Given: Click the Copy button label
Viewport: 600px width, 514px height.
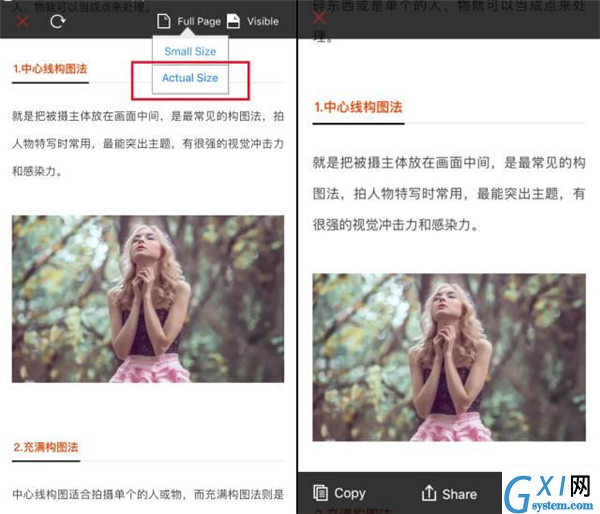Looking at the screenshot, I should coord(350,493).
